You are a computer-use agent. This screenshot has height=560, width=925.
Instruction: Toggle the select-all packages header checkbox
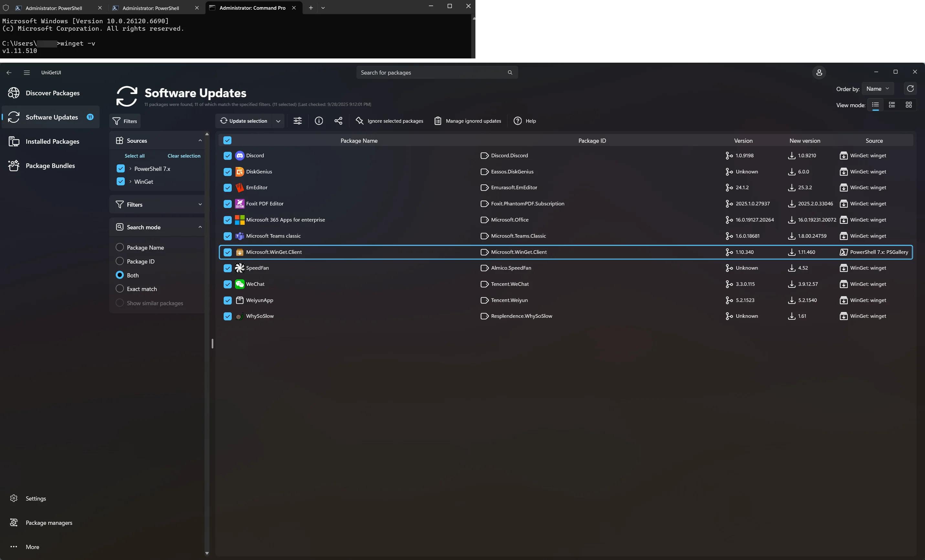coord(227,140)
